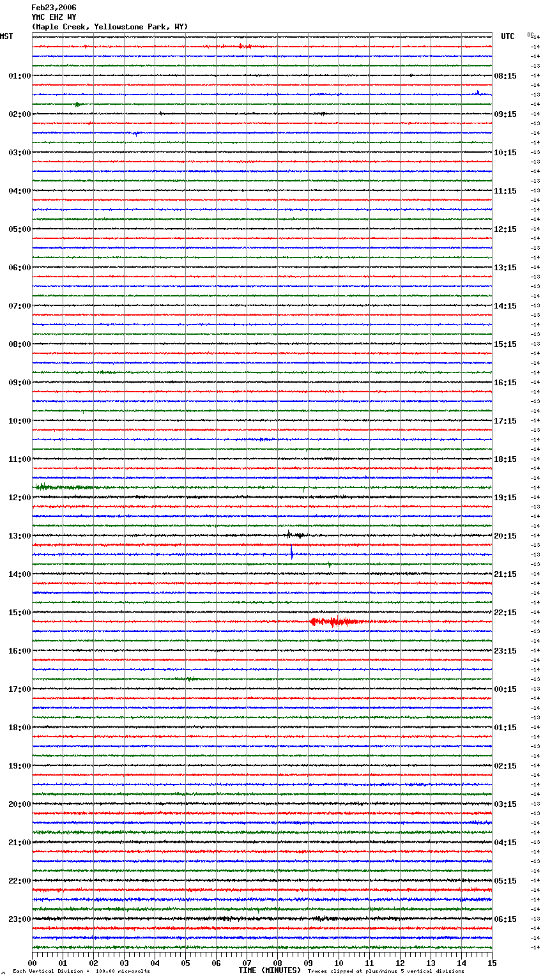The image size is (543, 980).
Task: Click the DC column header
Action: click(530, 34)
